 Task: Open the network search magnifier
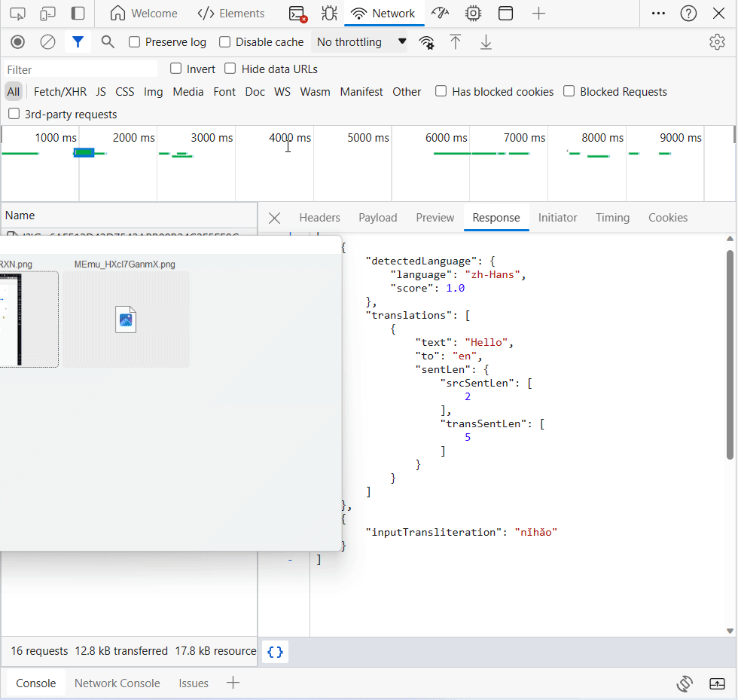click(108, 42)
